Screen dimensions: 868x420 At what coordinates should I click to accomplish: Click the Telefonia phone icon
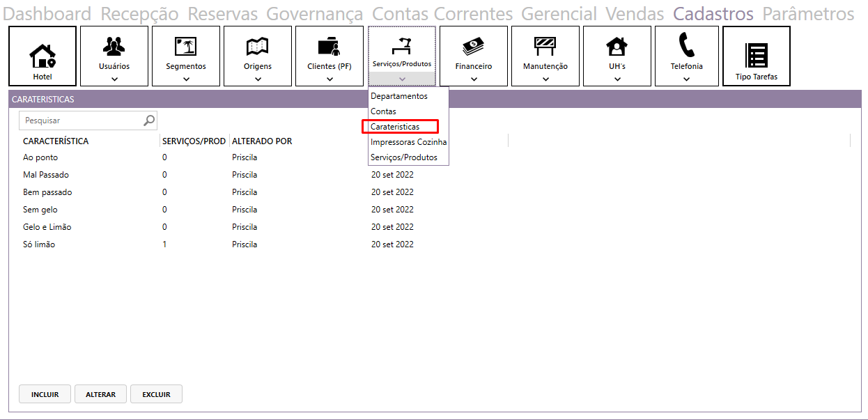686,45
